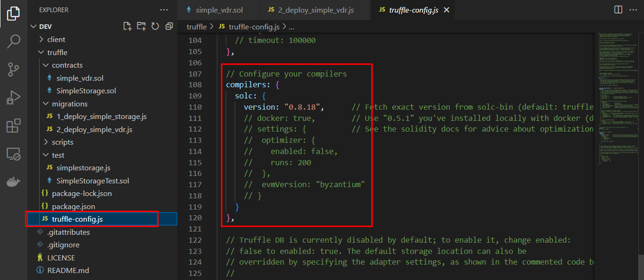Split the editor to the right
The width and height of the screenshot is (644, 280).
pos(618,10)
